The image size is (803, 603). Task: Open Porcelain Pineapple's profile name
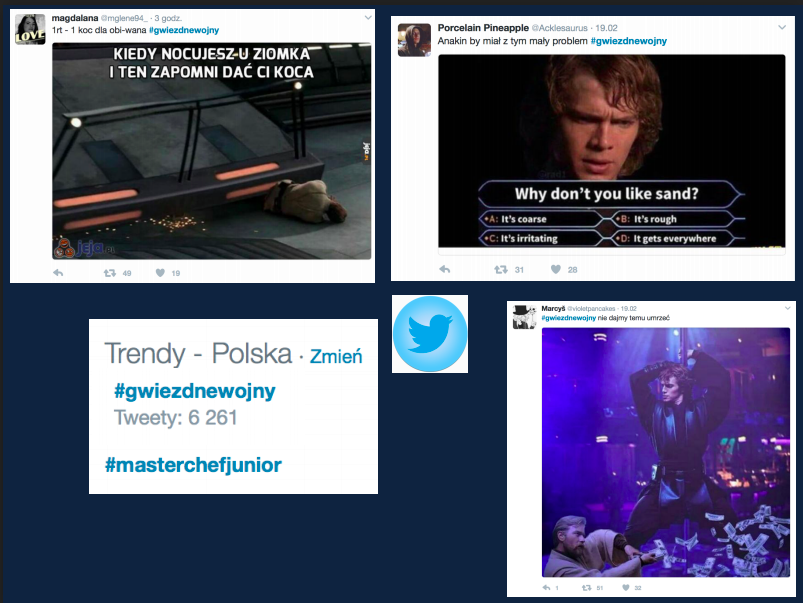pyautogui.click(x=483, y=28)
